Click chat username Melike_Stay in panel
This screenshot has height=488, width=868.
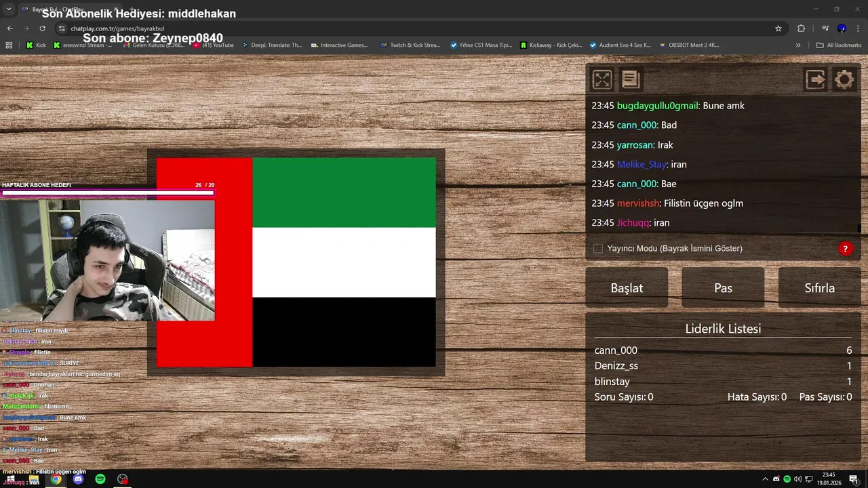tap(642, 164)
